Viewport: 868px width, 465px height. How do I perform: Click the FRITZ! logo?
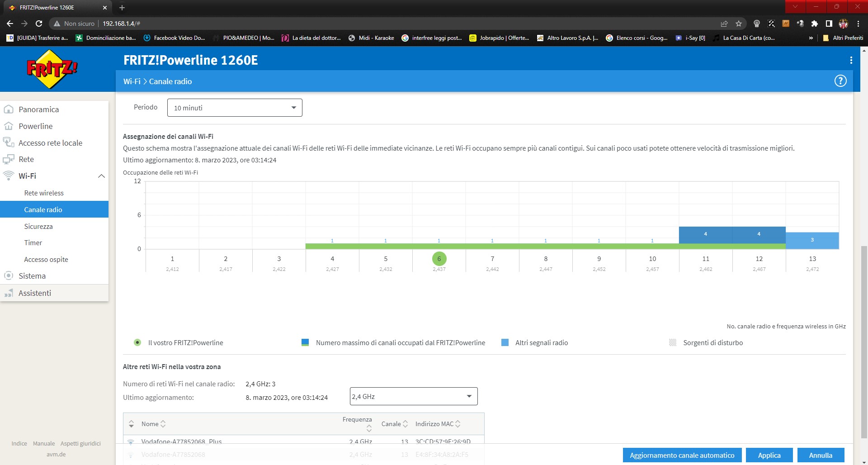coord(52,69)
